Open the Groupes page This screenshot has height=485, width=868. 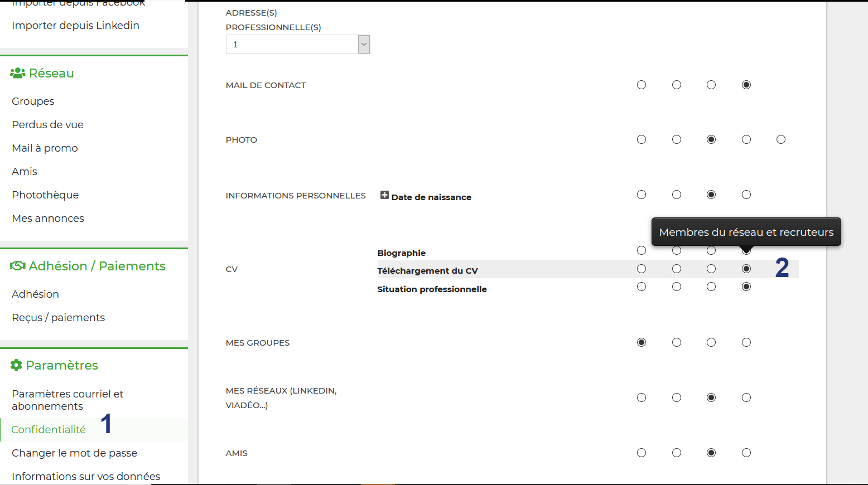(x=33, y=101)
